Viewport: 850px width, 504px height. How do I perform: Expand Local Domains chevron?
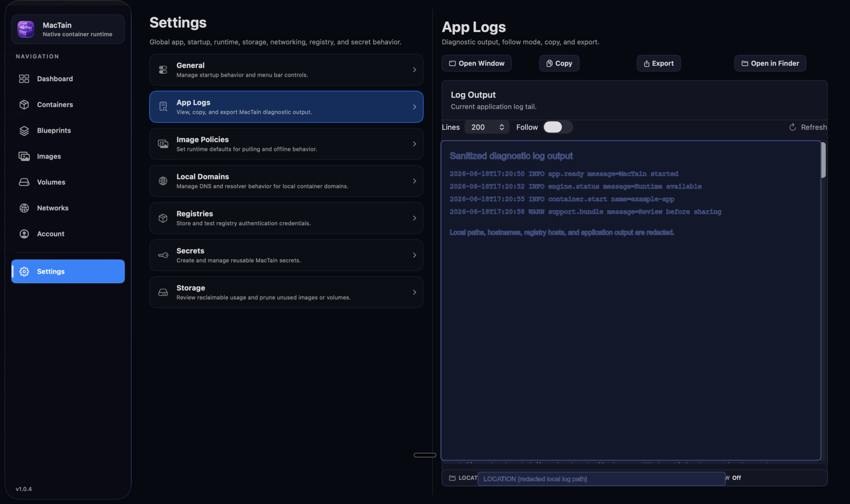pyautogui.click(x=414, y=181)
